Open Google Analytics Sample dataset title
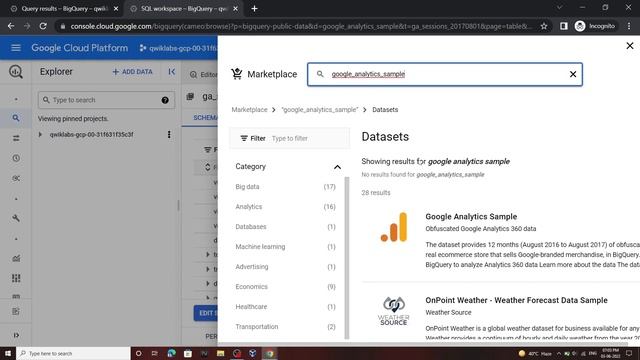This screenshot has width=640, height=360. coord(471,216)
